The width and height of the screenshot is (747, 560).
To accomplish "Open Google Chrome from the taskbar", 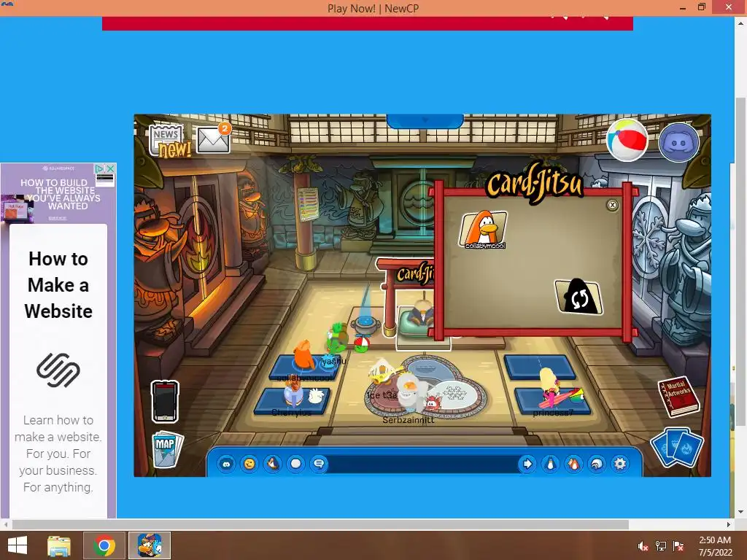I will (104, 545).
